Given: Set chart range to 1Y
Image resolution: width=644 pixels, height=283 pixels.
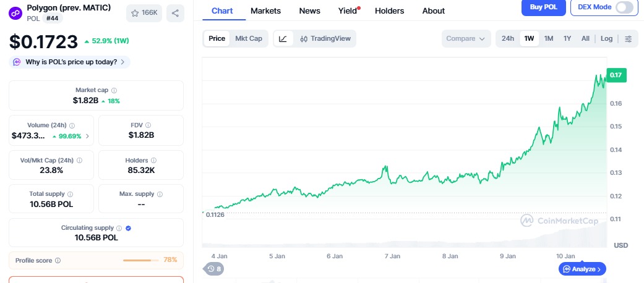Looking at the screenshot, I should point(567,38).
